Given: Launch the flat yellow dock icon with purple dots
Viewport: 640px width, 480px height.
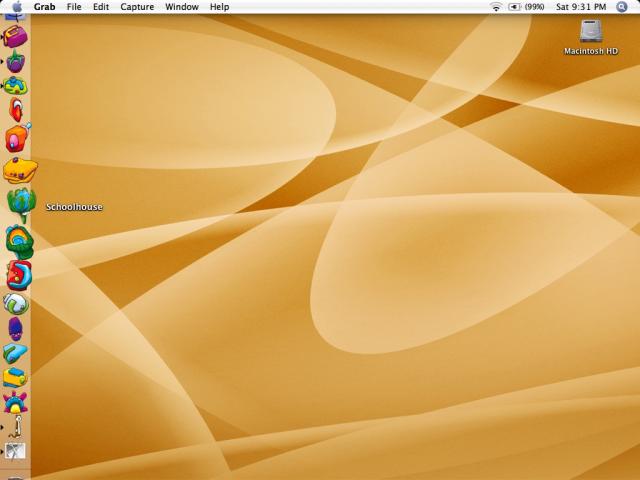Looking at the screenshot, I should click(20, 170).
